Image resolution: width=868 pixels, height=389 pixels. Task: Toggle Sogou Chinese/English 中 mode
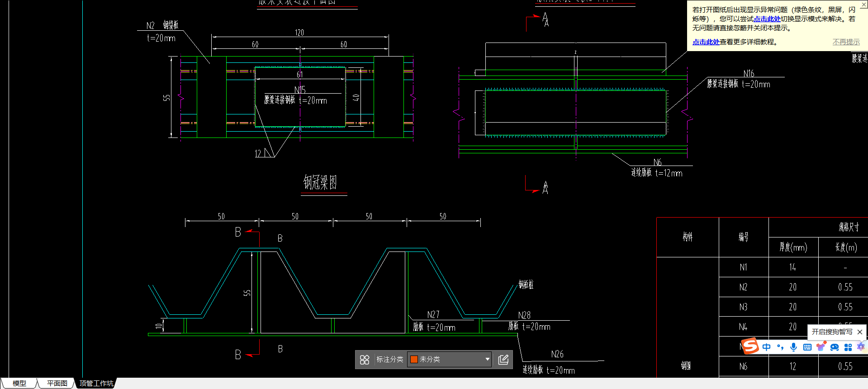767,347
